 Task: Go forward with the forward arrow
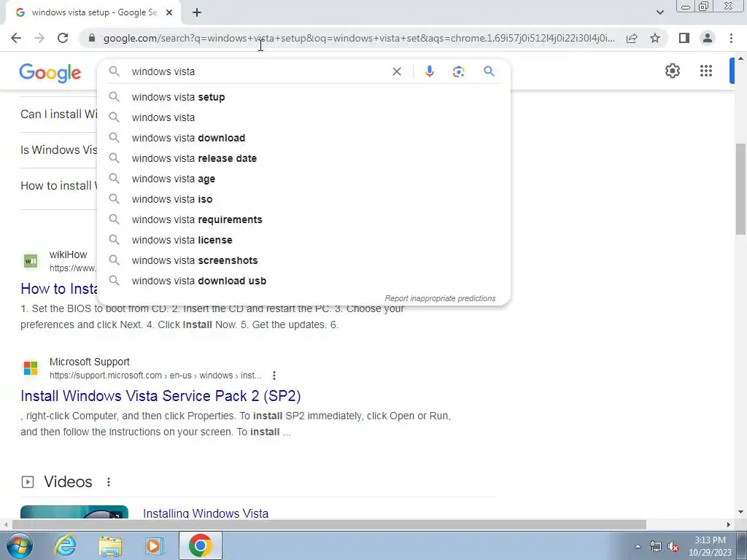point(39,38)
